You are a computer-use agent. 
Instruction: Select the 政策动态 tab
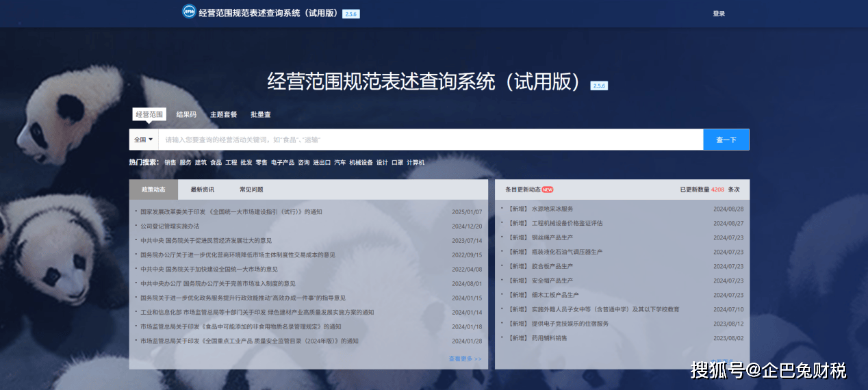[x=153, y=190]
